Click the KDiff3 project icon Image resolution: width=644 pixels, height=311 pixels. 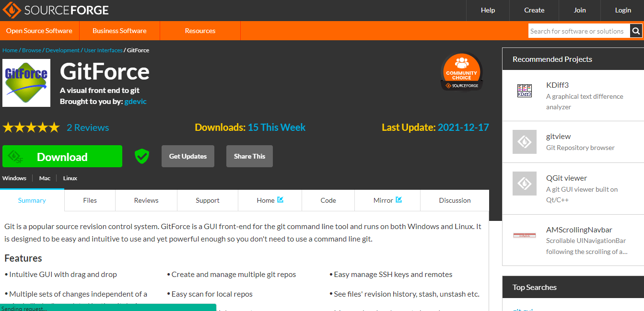point(525,91)
